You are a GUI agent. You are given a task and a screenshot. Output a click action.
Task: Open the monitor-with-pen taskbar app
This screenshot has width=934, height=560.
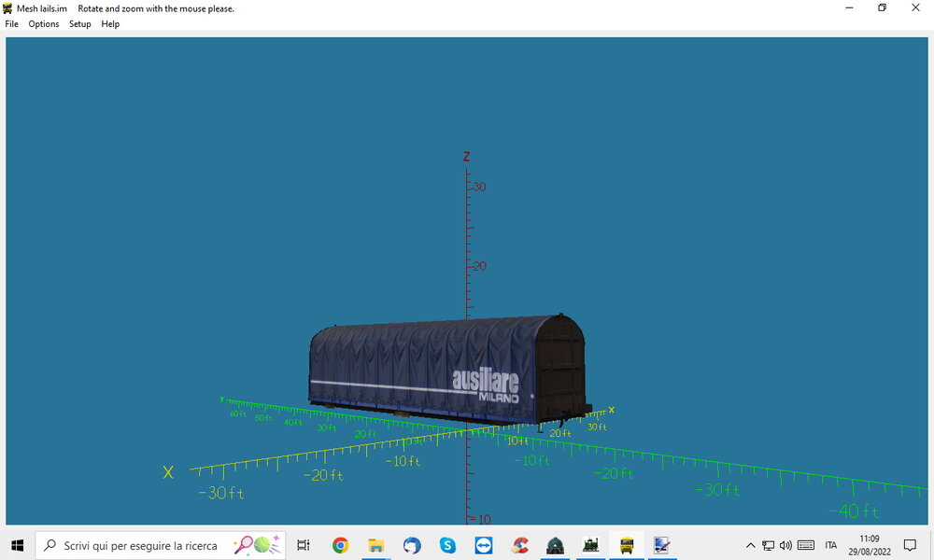tap(662, 545)
